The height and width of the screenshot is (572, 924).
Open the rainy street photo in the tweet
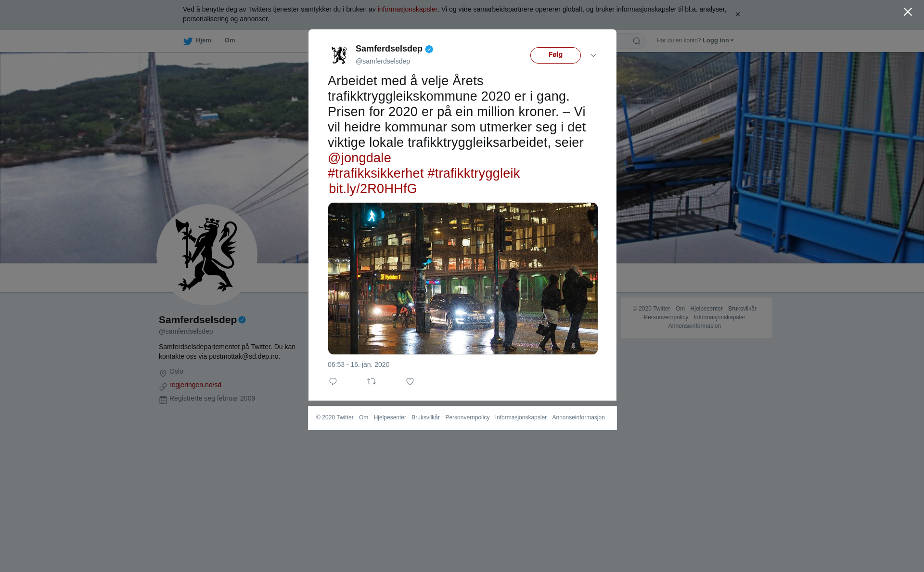tap(463, 279)
